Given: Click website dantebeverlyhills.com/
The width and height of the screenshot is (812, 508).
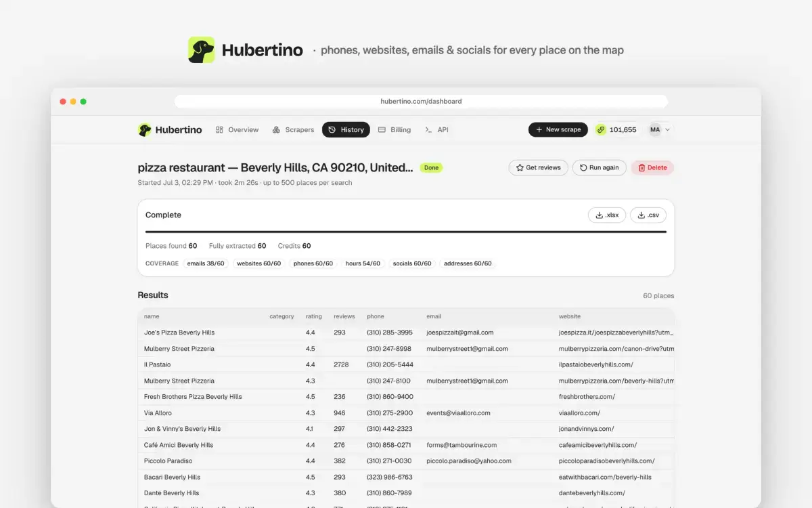Looking at the screenshot, I should tap(592, 493).
